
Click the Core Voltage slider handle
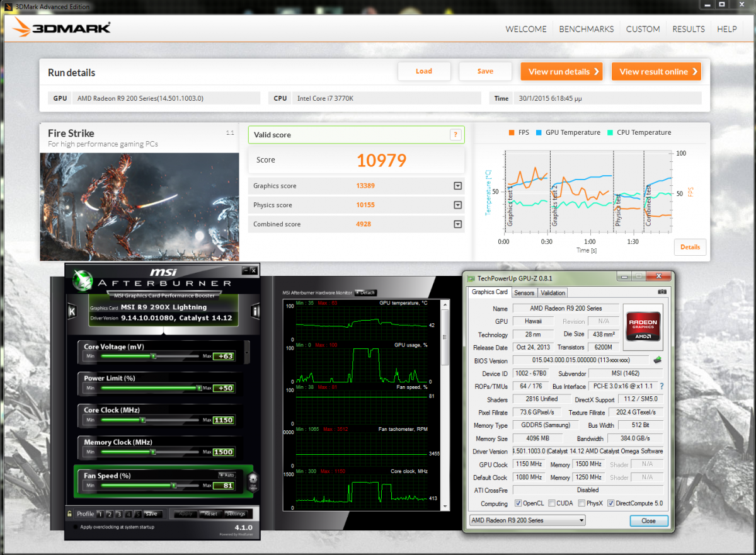pyautogui.click(x=153, y=356)
